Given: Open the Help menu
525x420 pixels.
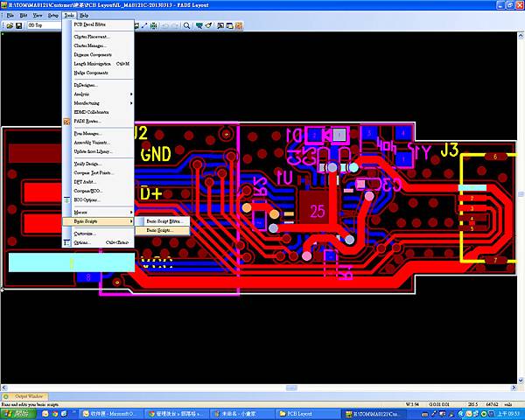Looking at the screenshot, I should tap(84, 16).
